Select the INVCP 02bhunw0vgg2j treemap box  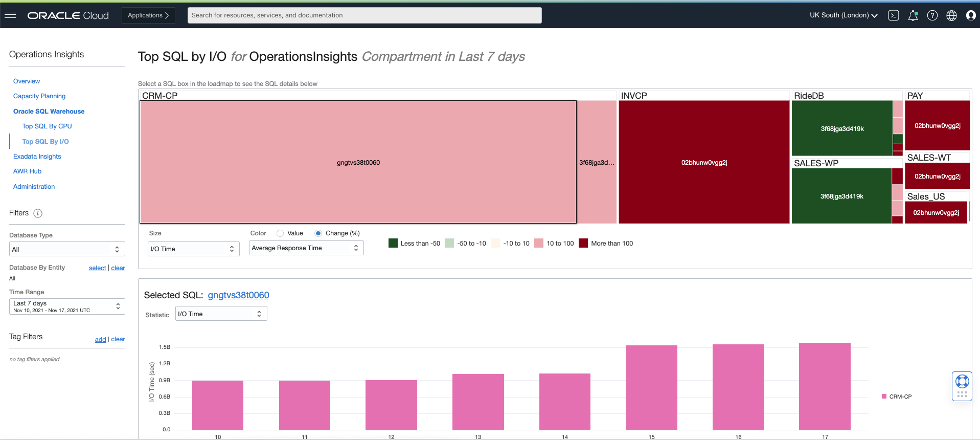(704, 162)
